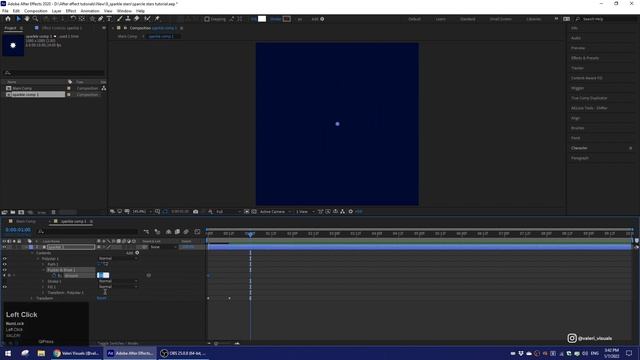Click the Motion Blur enable icon in the timeline

coord(186,232)
